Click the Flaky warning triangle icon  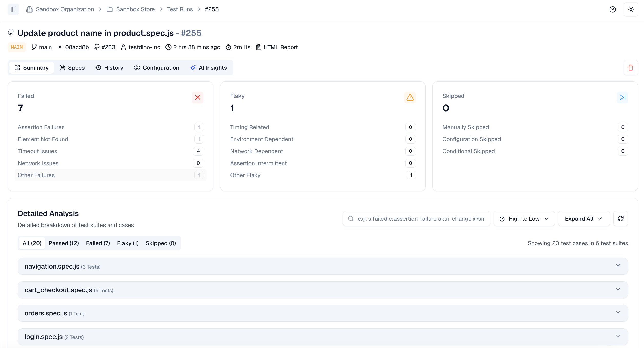coord(410,97)
